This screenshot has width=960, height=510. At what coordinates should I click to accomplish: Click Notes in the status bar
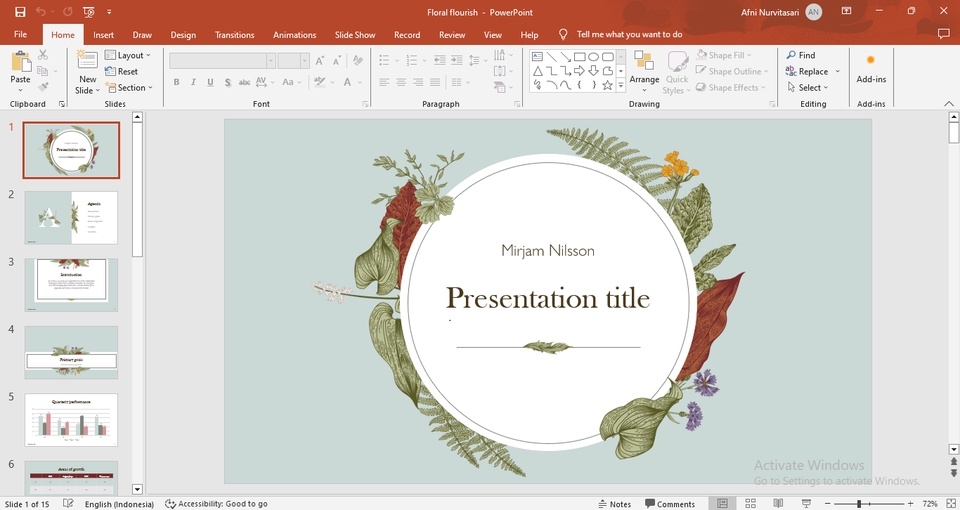click(x=614, y=504)
